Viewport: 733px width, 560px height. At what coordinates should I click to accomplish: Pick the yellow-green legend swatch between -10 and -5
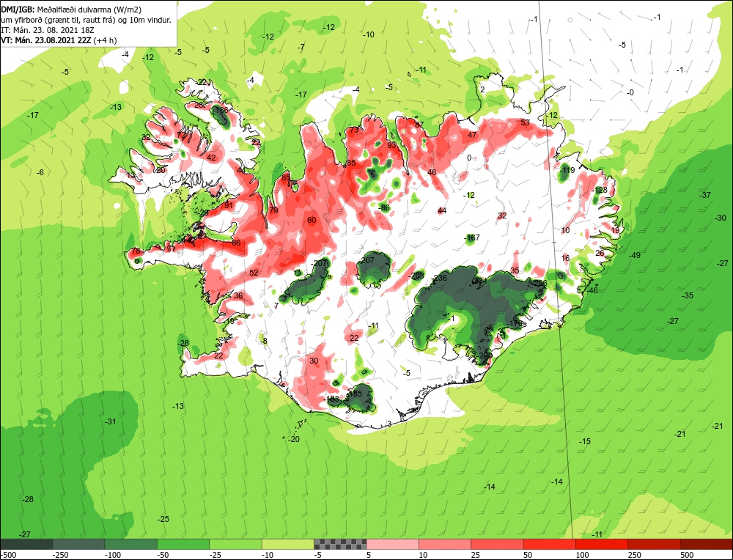(x=288, y=544)
